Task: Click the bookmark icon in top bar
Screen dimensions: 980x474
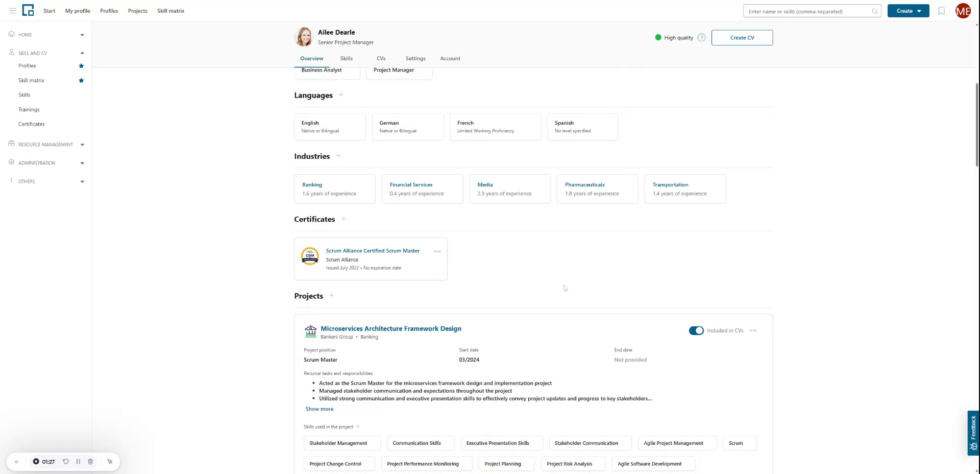Action: coord(941,11)
